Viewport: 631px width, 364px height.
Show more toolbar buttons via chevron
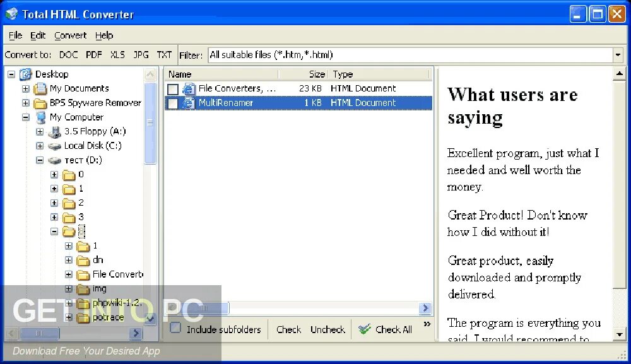[427, 324]
